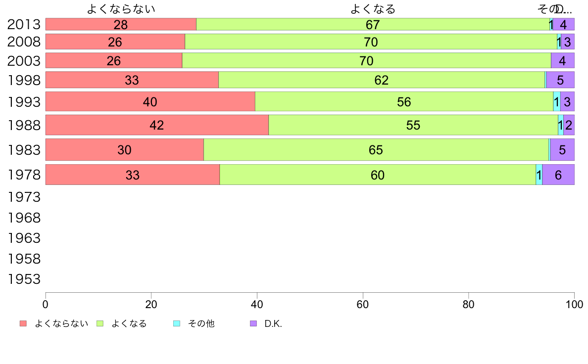Click the purple D.K. legend swatch
588x364 pixels.
253,323
